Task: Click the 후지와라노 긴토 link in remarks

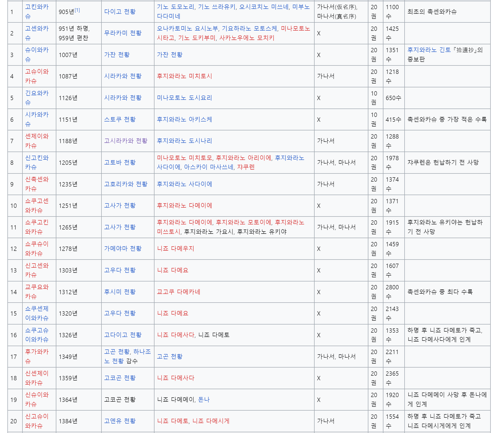Action: [429, 50]
